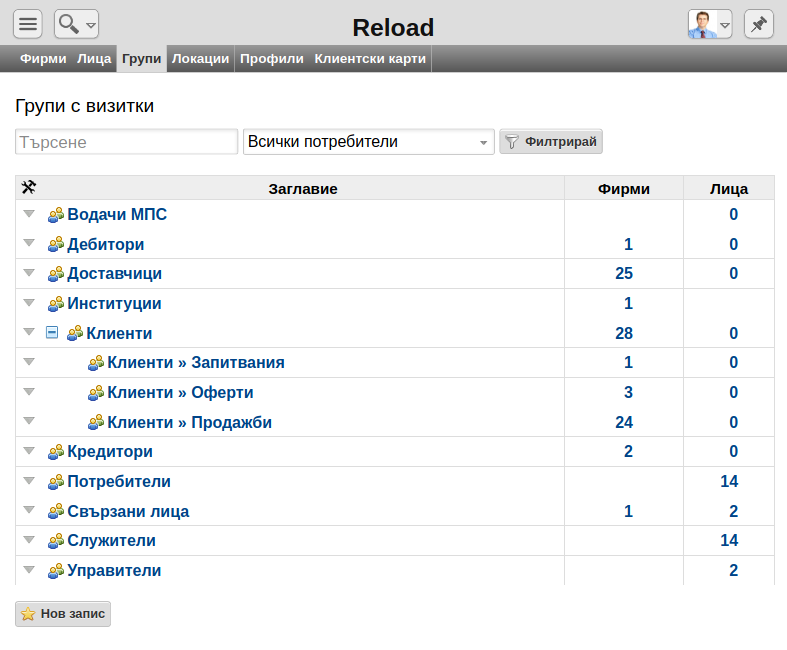787x650 pixels.
Task: Click firms count 28 for Клиенти
Action: (624, 333)
